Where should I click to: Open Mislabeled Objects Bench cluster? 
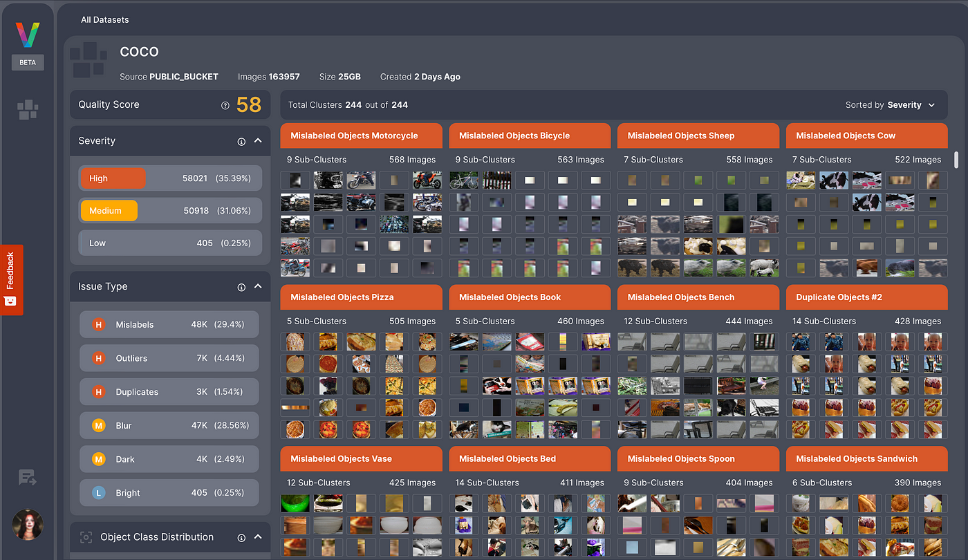(698, 297)
